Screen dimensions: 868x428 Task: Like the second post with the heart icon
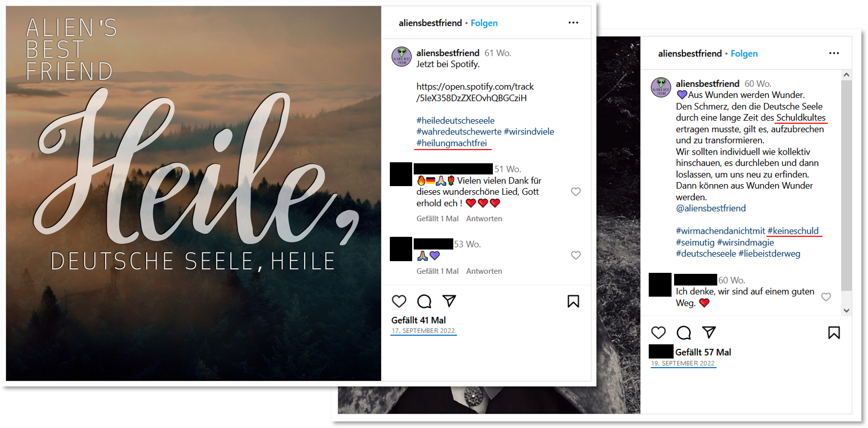658,333
